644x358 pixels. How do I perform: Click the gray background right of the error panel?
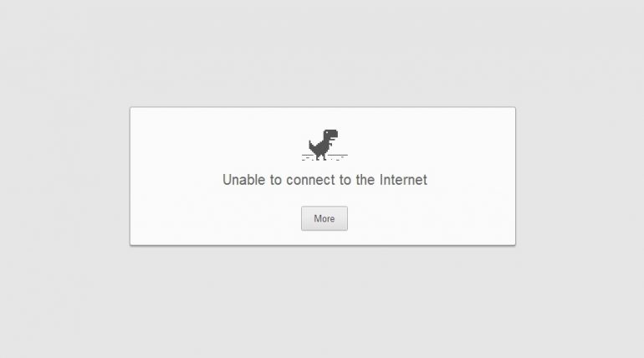tap(580, 176)
